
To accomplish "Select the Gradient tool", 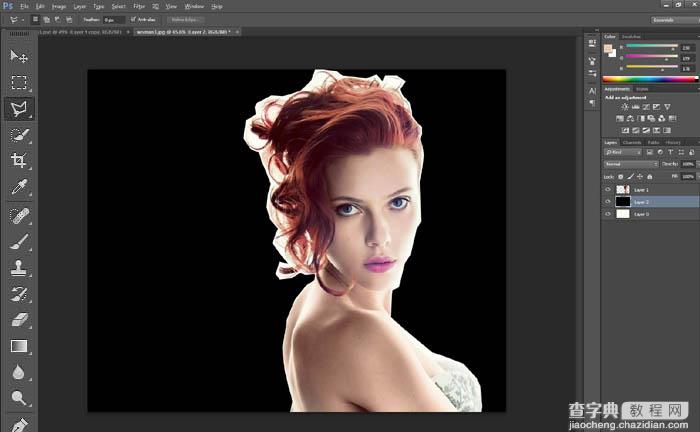I will coord(19,346).
